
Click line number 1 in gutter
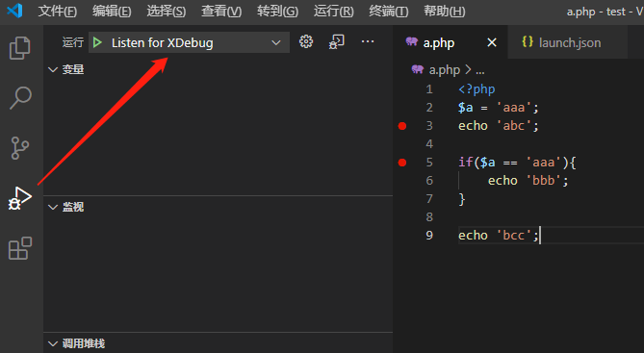tap(429, 89)
